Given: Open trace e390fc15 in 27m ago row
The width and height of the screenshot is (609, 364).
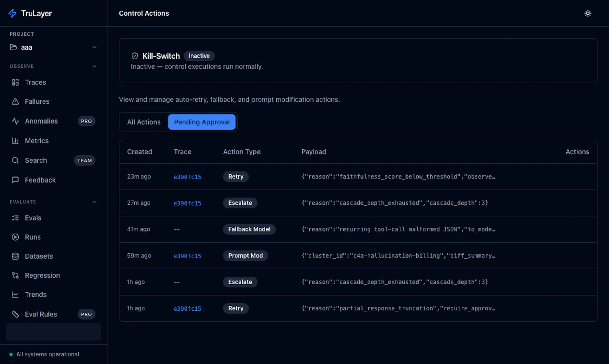Looking at the screenshot, I should pyautogui.click(x=187, y=203).
